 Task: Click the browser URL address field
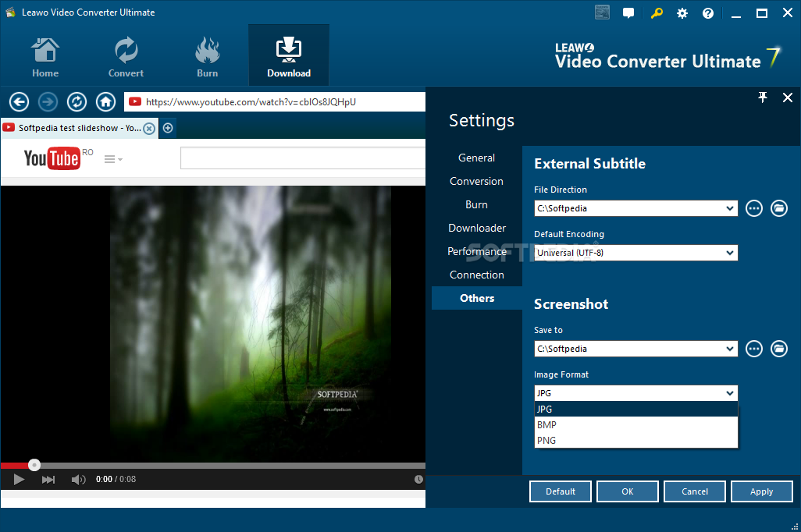(x=275, y=101)
